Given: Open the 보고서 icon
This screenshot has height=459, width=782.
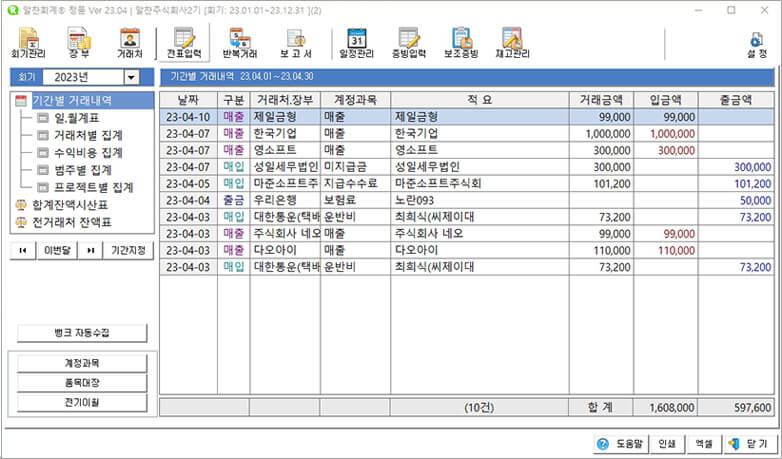Looking at the screenshot, I should 296,43.
